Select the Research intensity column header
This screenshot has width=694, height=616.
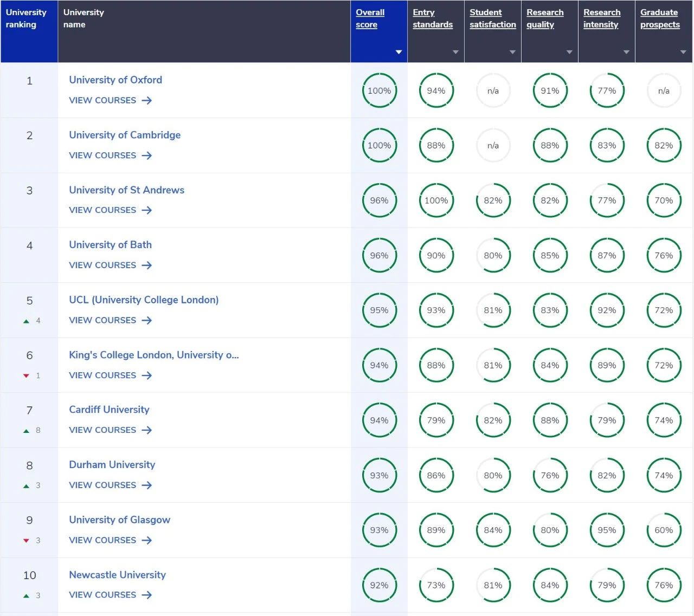pyautogui.click(x=602, y=18)
